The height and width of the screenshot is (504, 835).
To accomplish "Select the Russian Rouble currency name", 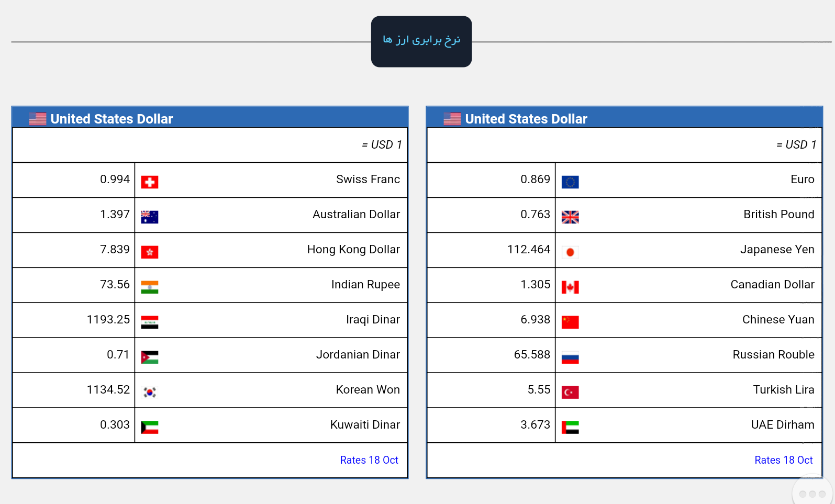I will pos(773,355).
